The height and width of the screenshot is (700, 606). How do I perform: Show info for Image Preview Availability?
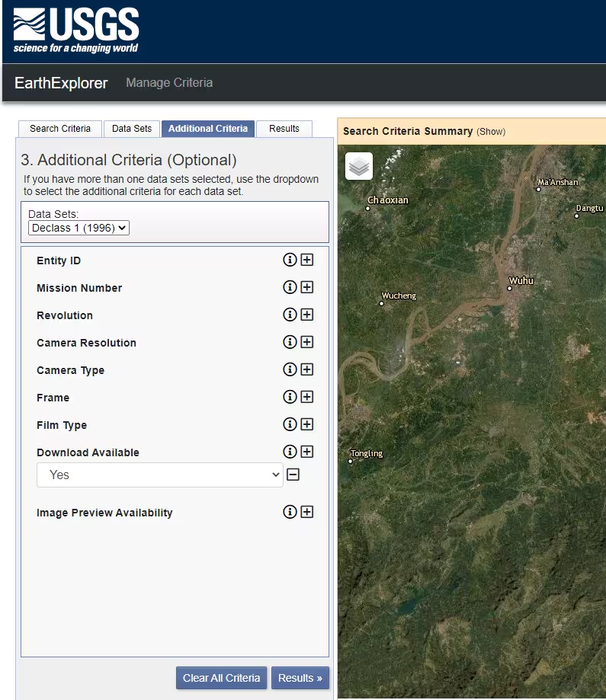tap(290, 512)
